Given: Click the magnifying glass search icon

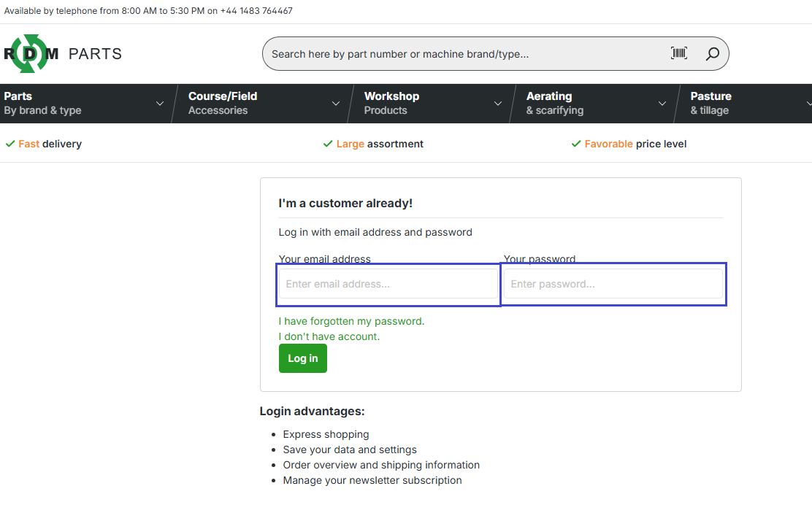Looking at the screenshot, I should 712,53.
